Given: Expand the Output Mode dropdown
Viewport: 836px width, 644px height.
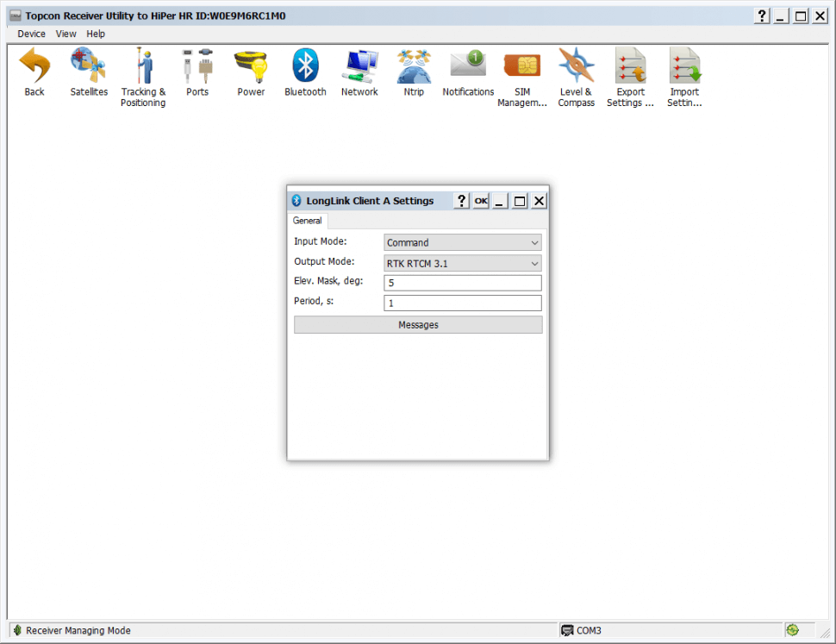Looking at the screenshot, I should pos(463,263).
